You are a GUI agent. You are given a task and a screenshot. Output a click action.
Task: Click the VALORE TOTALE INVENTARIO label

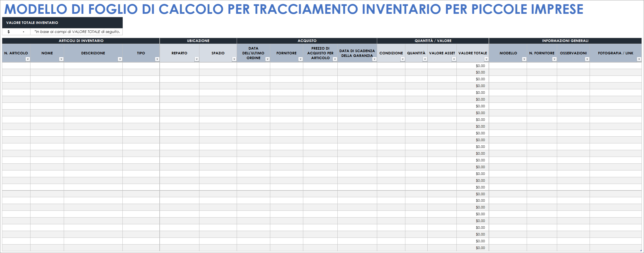32,23
